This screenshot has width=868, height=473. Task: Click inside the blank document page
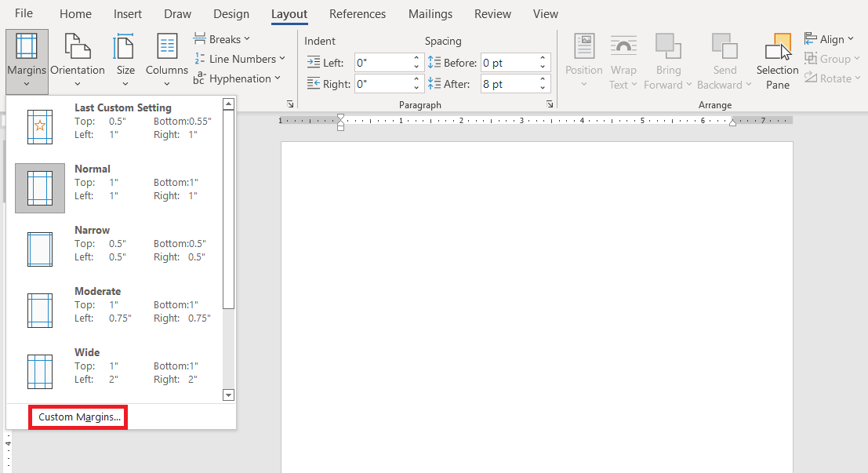pyautogui.click(x=537, y=307)
